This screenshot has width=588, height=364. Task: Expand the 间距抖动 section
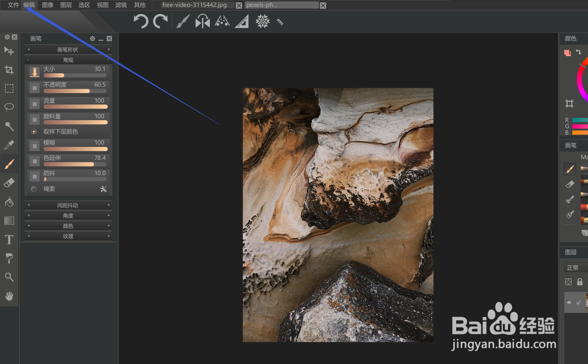pyautogui.click(x=68, y=205)
